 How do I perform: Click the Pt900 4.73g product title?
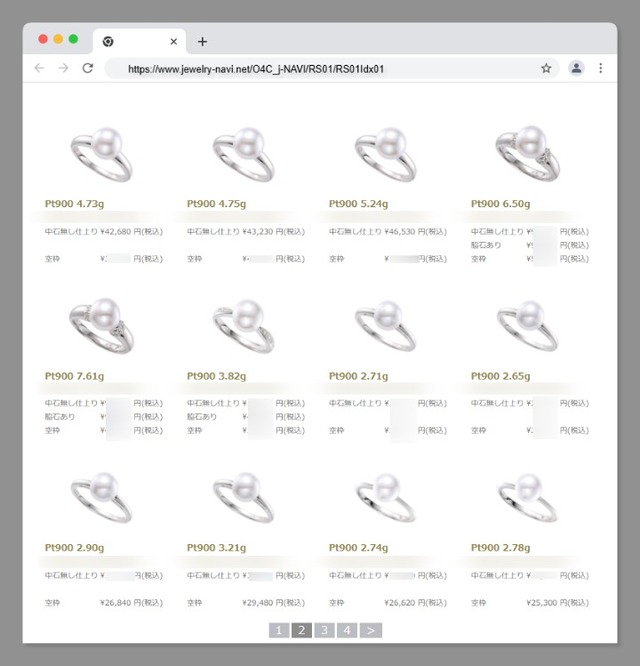(74, 204)
